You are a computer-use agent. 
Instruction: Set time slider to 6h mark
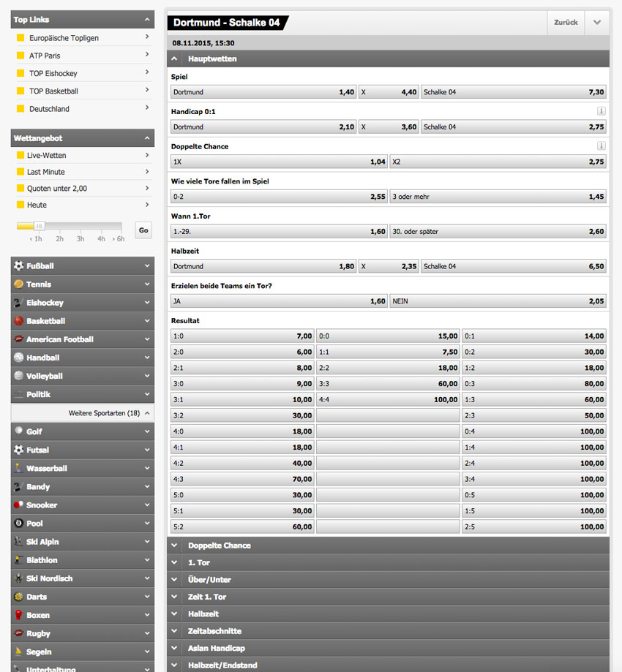click(x=119, y=238)
